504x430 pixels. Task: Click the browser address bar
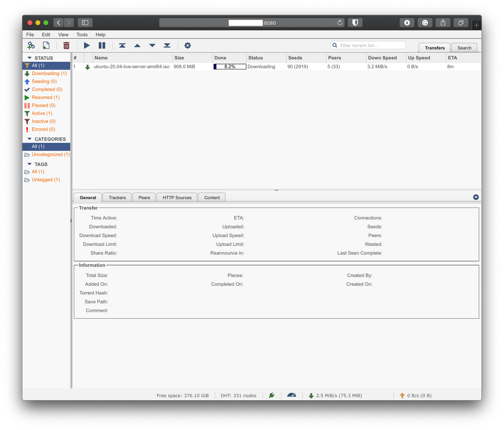(x=252, y=23)
